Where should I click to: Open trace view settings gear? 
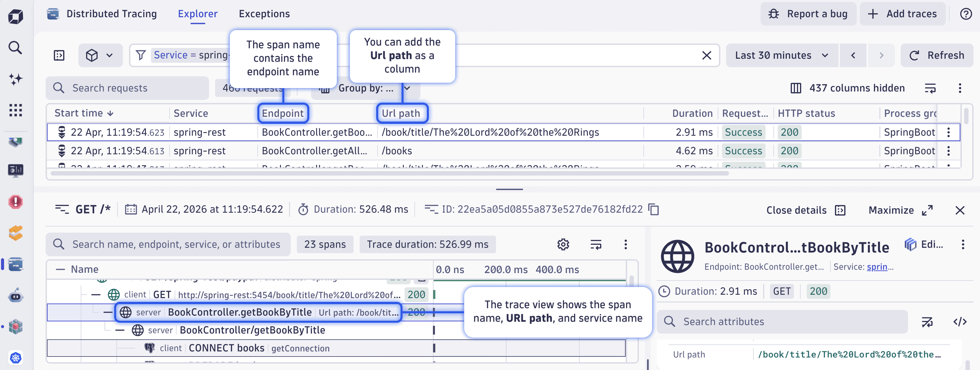click(563, 244)
